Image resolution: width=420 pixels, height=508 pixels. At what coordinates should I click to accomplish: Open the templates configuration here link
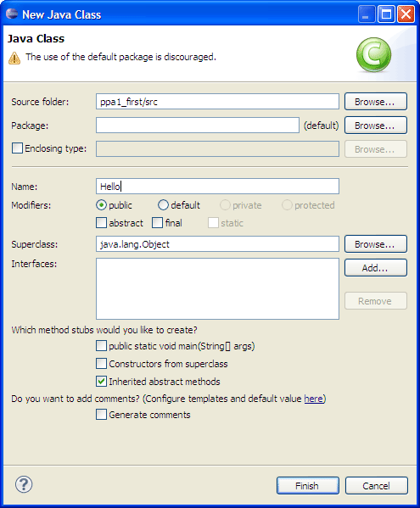point(313,399)
